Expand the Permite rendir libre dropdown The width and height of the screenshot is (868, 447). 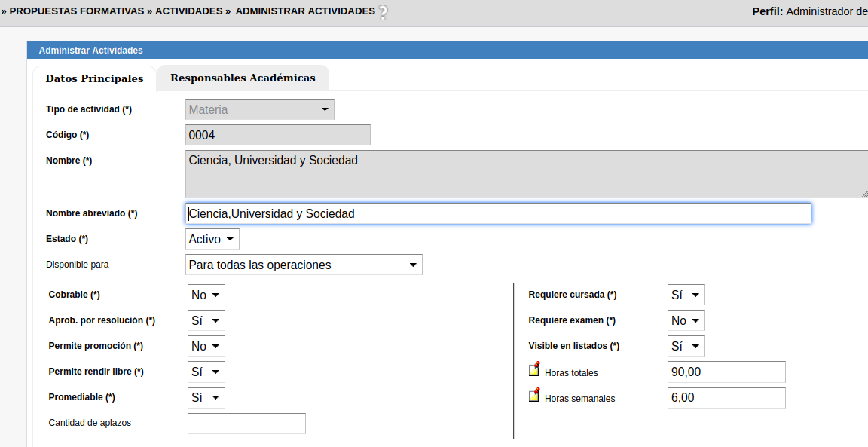206,372
